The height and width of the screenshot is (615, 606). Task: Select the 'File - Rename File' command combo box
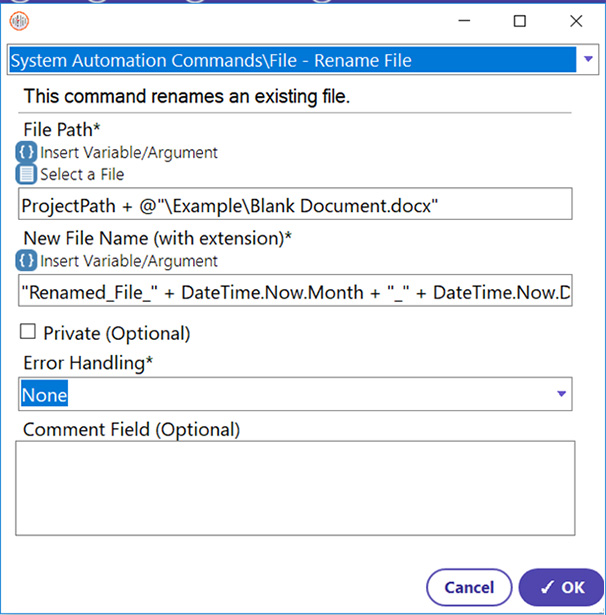point(303,60)
